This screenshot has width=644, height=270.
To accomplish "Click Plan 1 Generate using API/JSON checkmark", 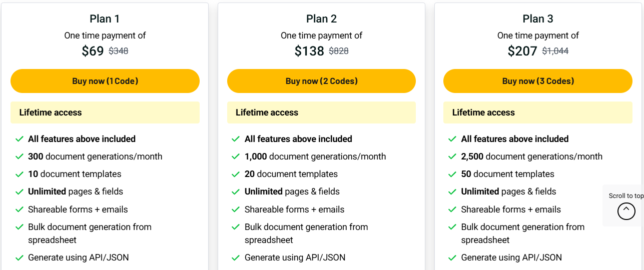I will tap(20, 258).
